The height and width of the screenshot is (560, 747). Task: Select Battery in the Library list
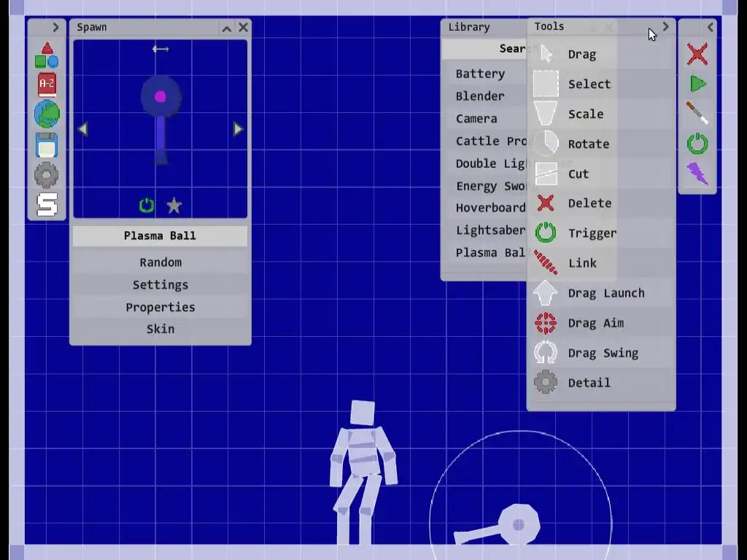(484, 74)
